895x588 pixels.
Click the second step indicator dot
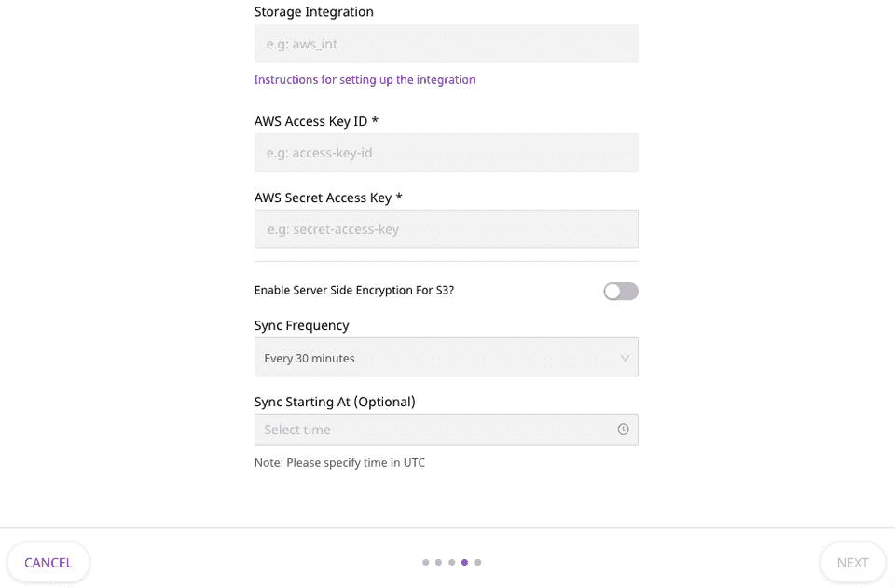[x=438, y=563]
